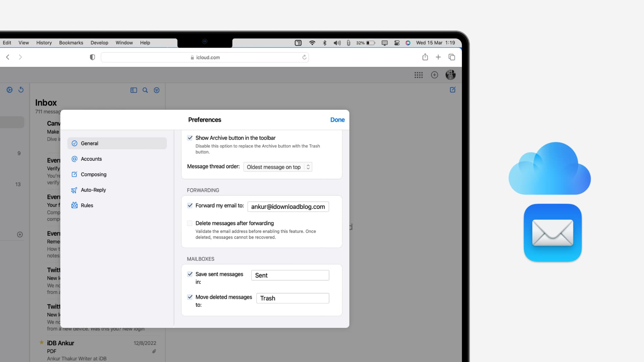Toggle Delete messages after forwarding
Screen dimensions: 644x362
[x=190, y=223]
